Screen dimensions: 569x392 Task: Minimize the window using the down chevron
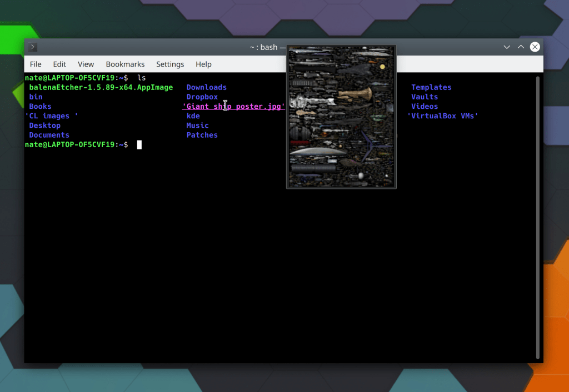tap(507, 47)
